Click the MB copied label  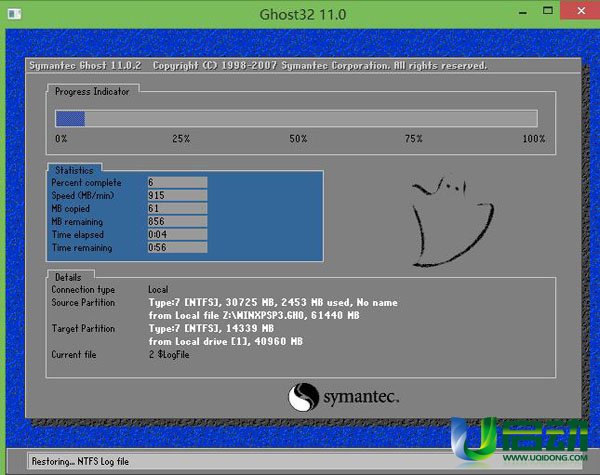click(x=70, y=209)
